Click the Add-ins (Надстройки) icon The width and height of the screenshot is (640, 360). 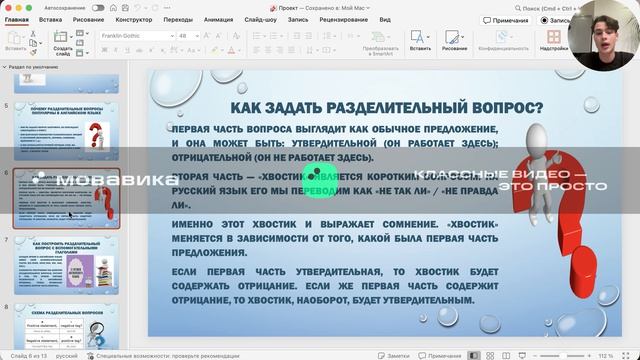click(x=554, y=37)
